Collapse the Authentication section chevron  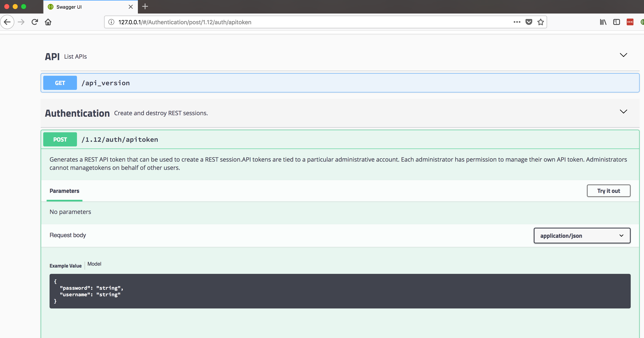pyautogui.click(x=623, y=112)
